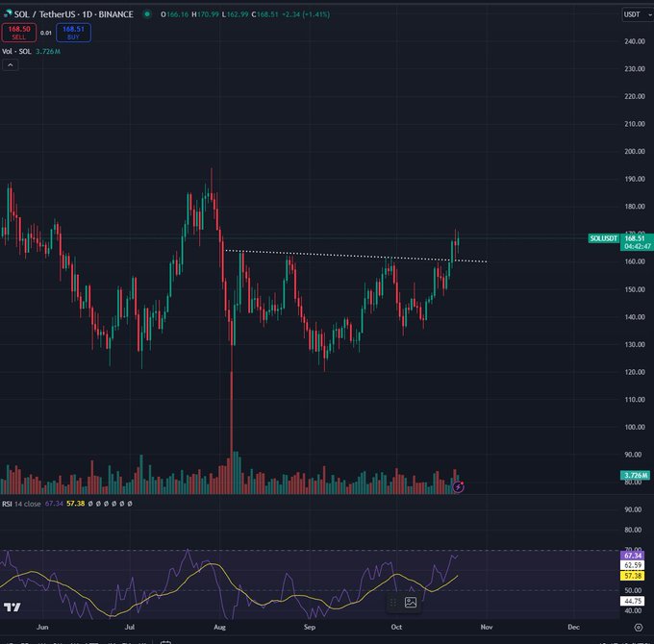Click the purple lightning event icon
The height and width of the screenshot is (644, 654).
(x=459, y=487)
